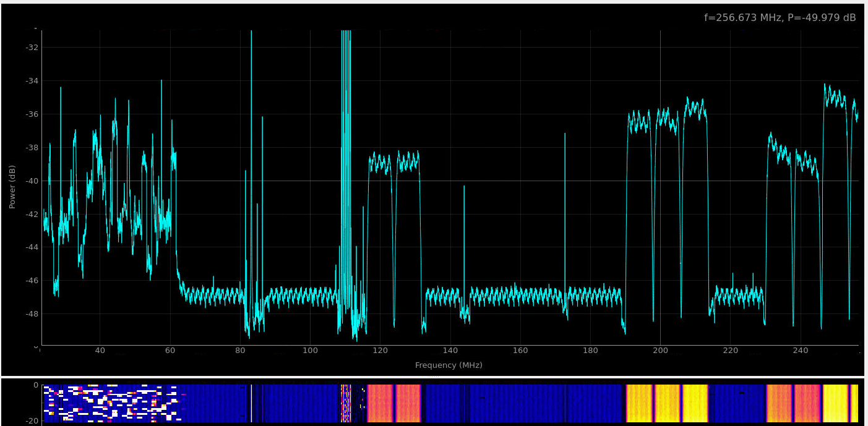
Task: Click the Power (dB) axis label
Action: pyautogui.click(x=12, y=186)
